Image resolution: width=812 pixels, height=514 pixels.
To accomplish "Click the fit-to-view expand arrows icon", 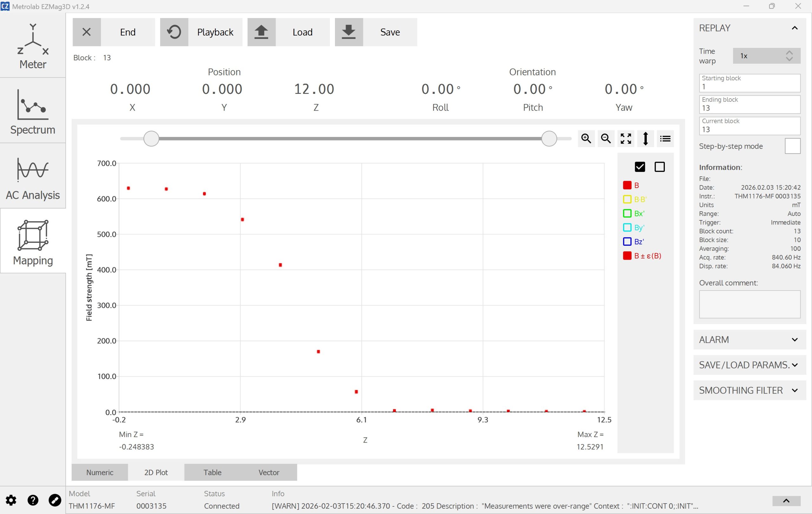I will tap(625, 139).
